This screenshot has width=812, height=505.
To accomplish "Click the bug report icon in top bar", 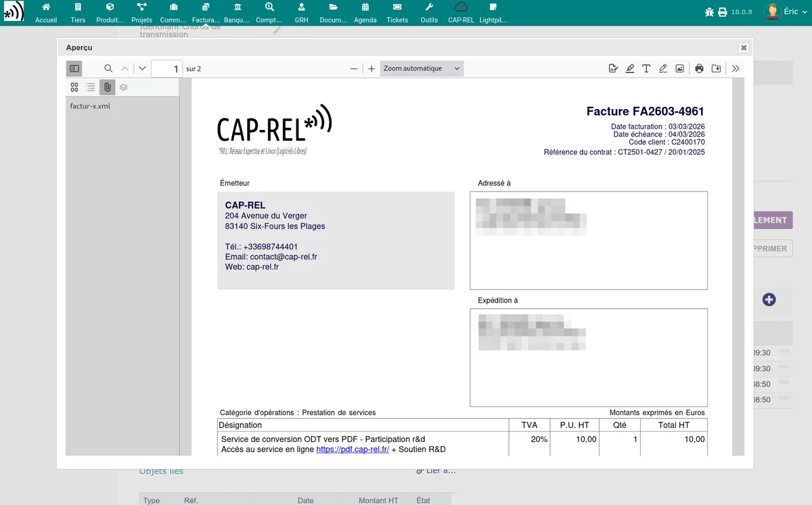I will point(709,12).
